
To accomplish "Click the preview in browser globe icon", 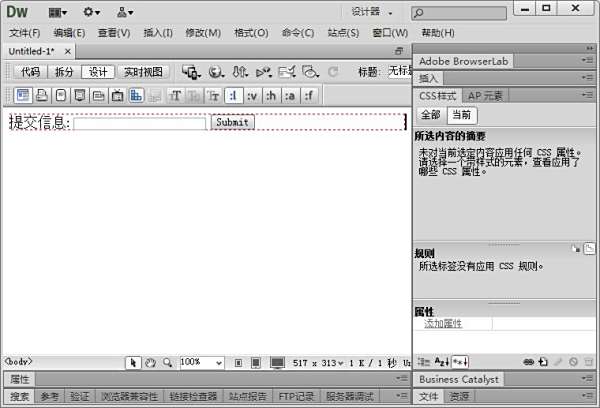I will coord(216,72).
